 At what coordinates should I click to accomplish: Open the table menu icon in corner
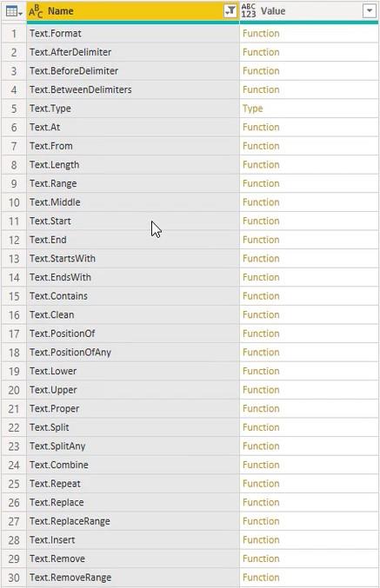click(x=14, y=11)
